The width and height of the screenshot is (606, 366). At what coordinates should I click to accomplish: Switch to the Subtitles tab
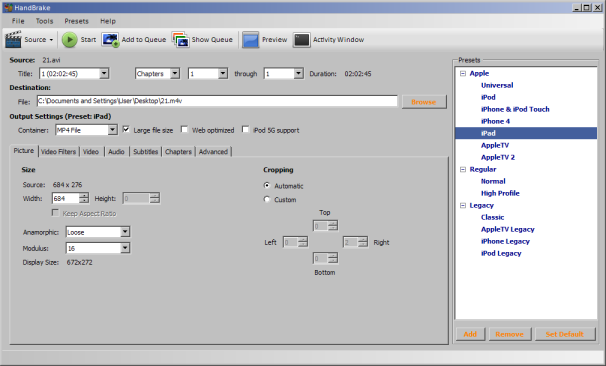146,152
